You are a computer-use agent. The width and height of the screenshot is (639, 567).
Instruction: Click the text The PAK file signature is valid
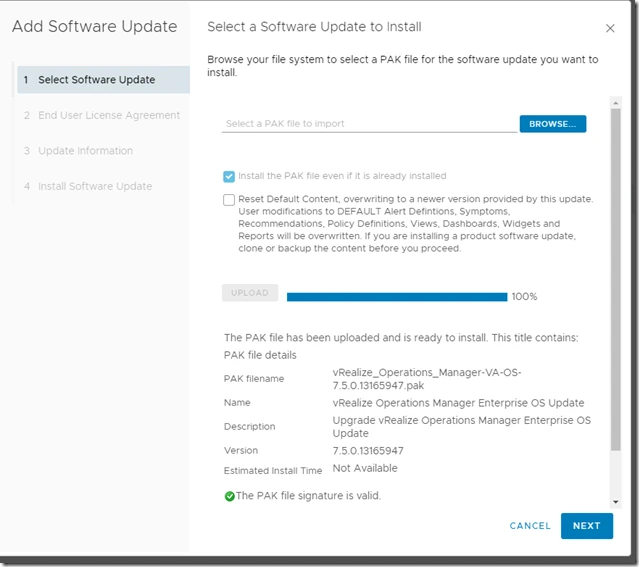click(x=308, y=496)
